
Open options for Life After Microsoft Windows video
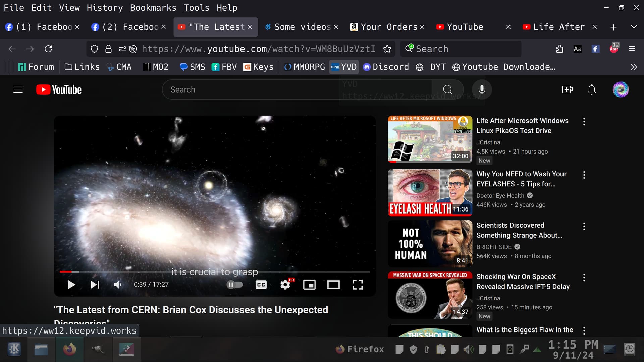[x=584, y=122]
